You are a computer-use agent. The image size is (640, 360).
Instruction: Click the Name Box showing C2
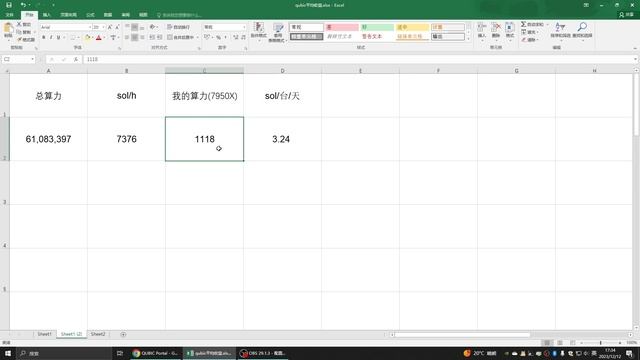18,59
